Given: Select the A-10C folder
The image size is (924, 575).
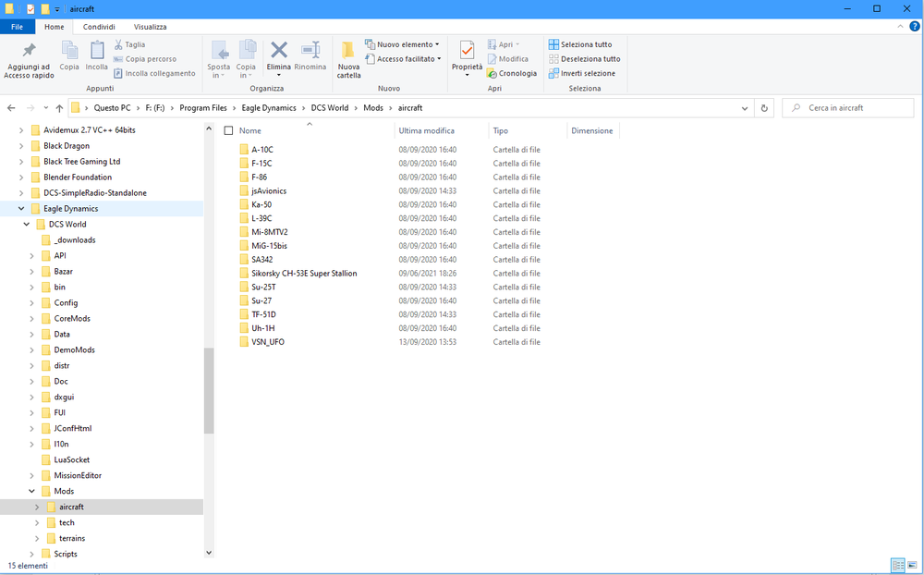Looking at the screenshot, I should point(262,150).
